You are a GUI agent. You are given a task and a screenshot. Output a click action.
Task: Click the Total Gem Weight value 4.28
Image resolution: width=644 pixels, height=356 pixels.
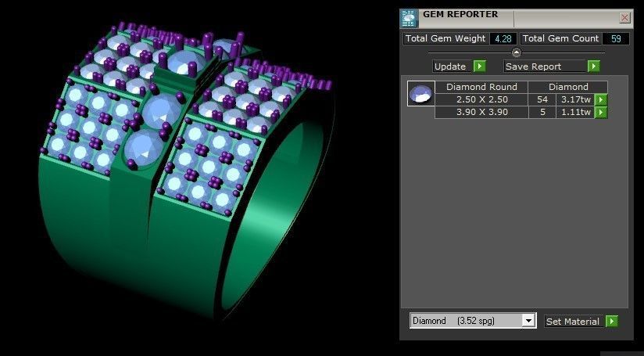[503, 38]
